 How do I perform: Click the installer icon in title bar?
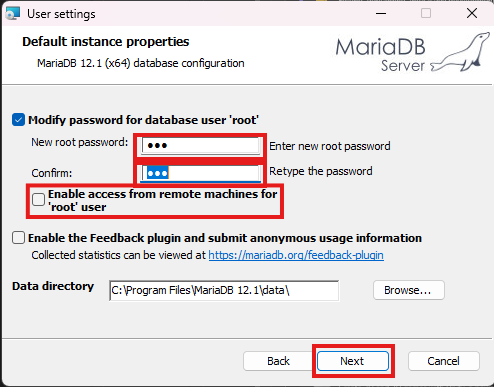click(x=13, y=13)
